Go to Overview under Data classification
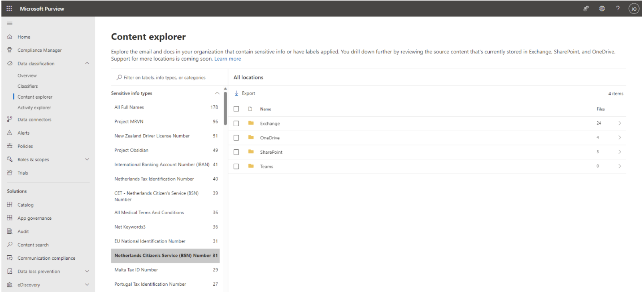 tap(27, 76)
